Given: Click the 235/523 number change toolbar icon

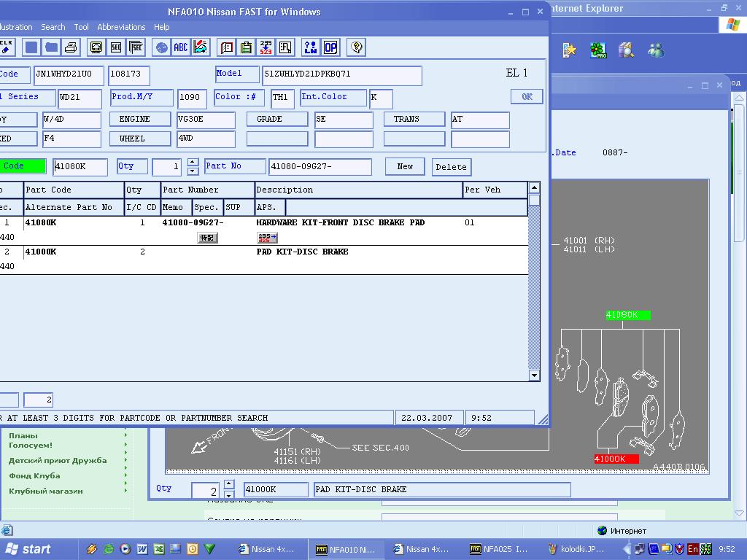Looking at the screenshot, I should pyautogui.click(x=266, y=47).
